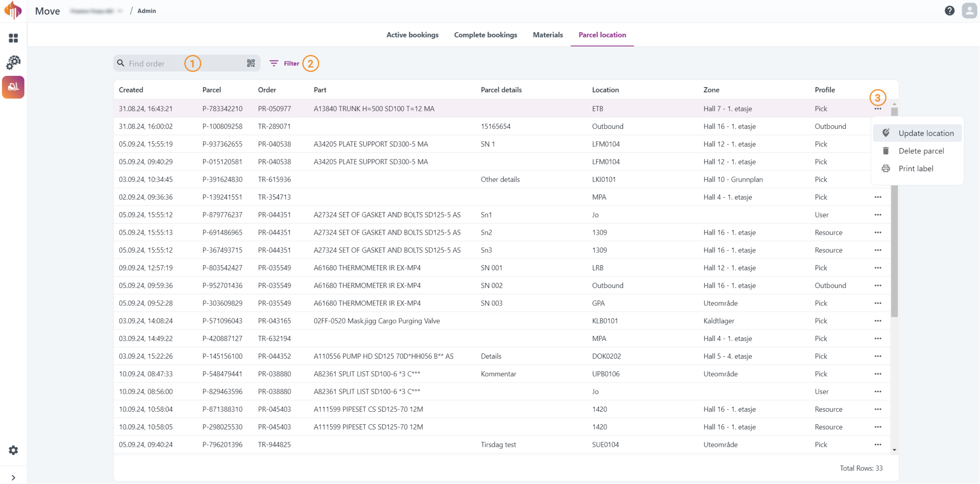The height and width of the screenshot is (484, 980).
Task: Switch to Complete bookings tab
Action: point(485,35)
